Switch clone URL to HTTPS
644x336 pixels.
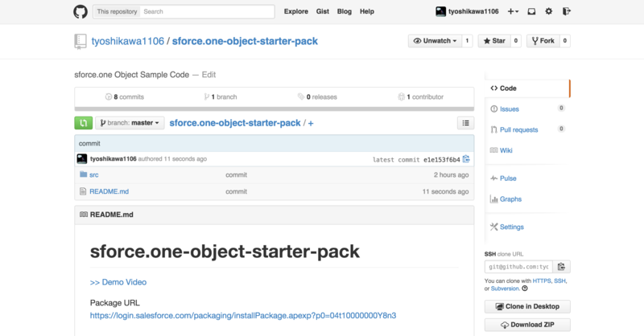pos(542,281)
